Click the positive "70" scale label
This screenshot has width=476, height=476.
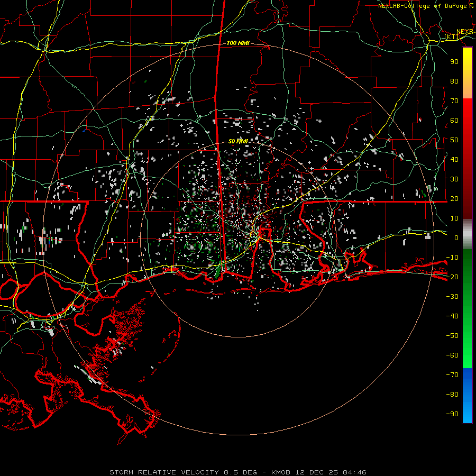pos(454,101)
